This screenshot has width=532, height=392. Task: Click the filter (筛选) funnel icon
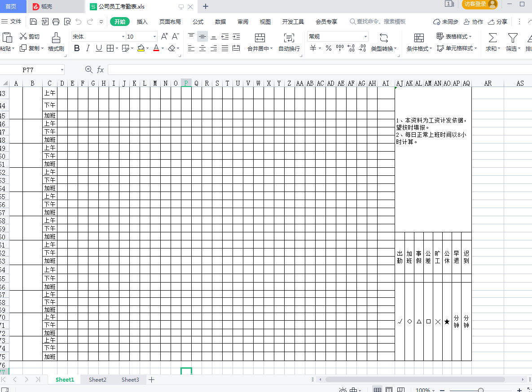[x=512, y=38]
